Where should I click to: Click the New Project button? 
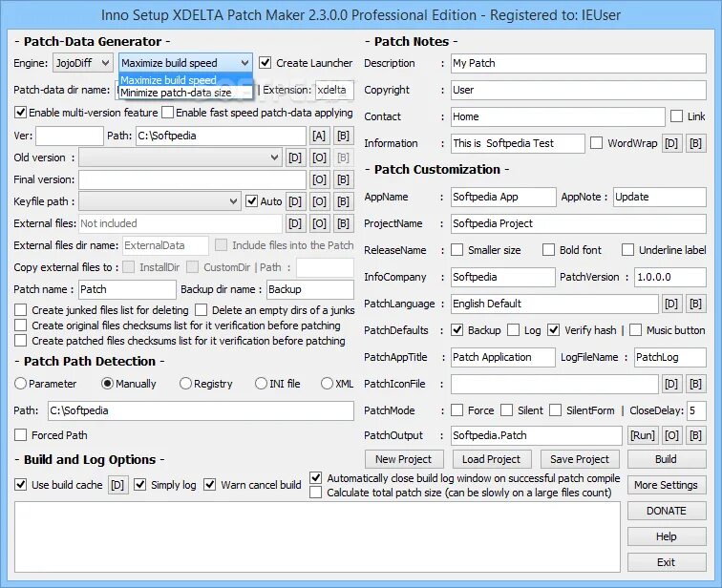tap(404, 459)
